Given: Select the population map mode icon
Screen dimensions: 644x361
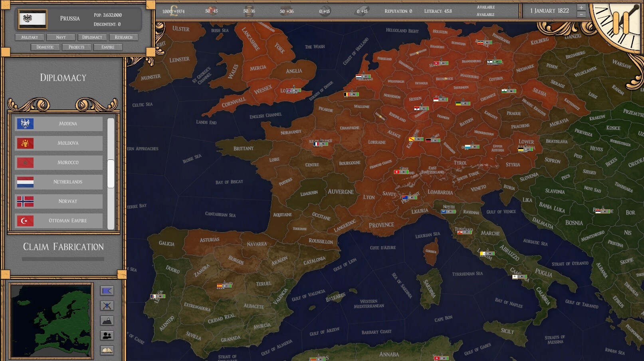Looking at the screenshot, I should coord(107,336).
